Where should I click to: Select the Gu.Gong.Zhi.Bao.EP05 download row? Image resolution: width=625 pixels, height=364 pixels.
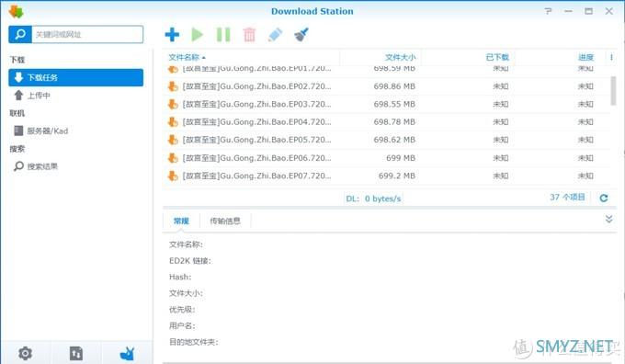387,140
